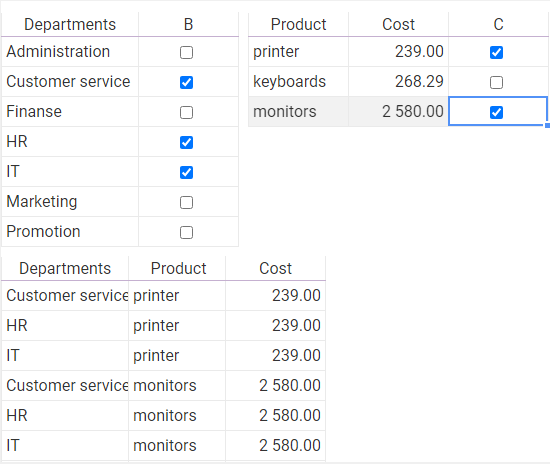Uncheck the Customer service checkbox

(186, 82)
